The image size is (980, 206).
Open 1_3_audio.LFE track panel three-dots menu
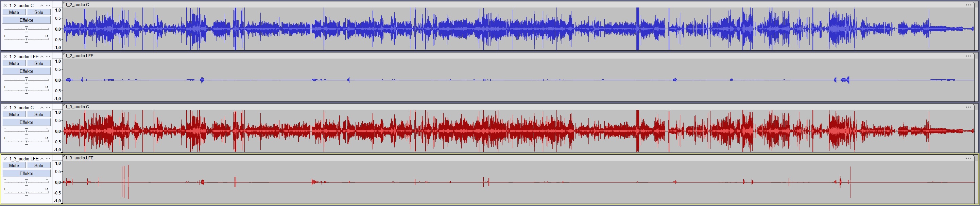(x=48, y=158)
